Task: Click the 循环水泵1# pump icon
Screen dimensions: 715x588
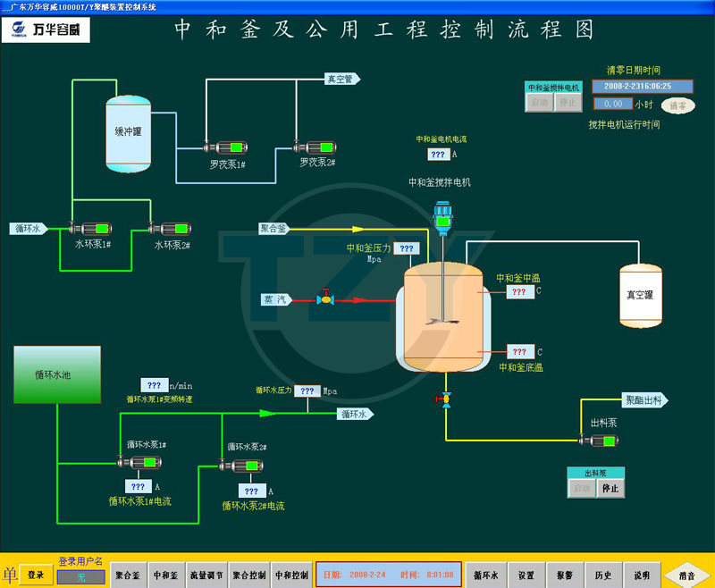Action: (139, 462)
